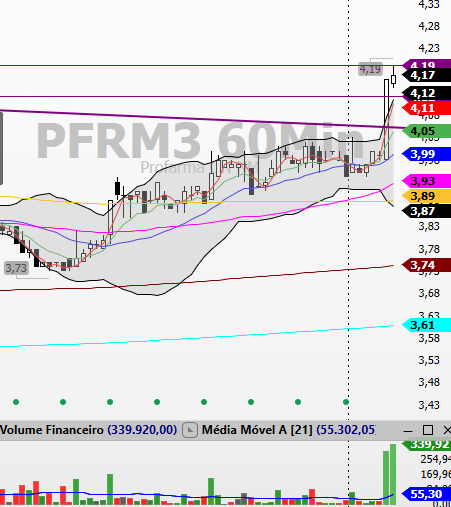Screen dimensions: 451x507
Task: Select the cyan moving average line
Action: [197, 337]
